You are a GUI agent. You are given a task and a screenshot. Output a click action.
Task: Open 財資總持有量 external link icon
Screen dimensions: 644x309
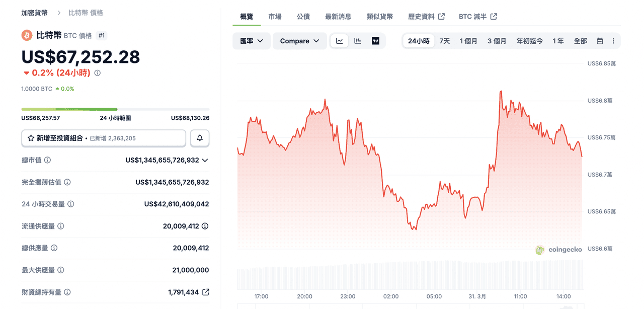click(x=205, y=292)
